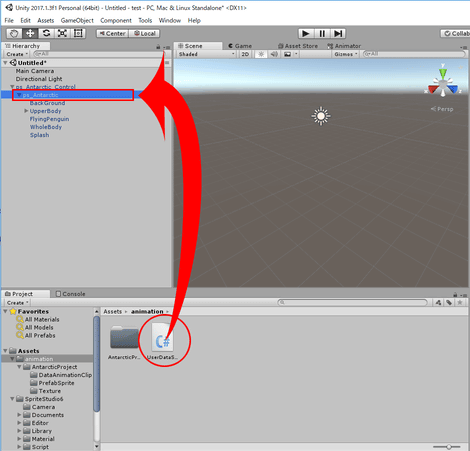This screenshot has height=451, width=470.
Task: Click the Project panel search field
Action: [x=353, y=303]
